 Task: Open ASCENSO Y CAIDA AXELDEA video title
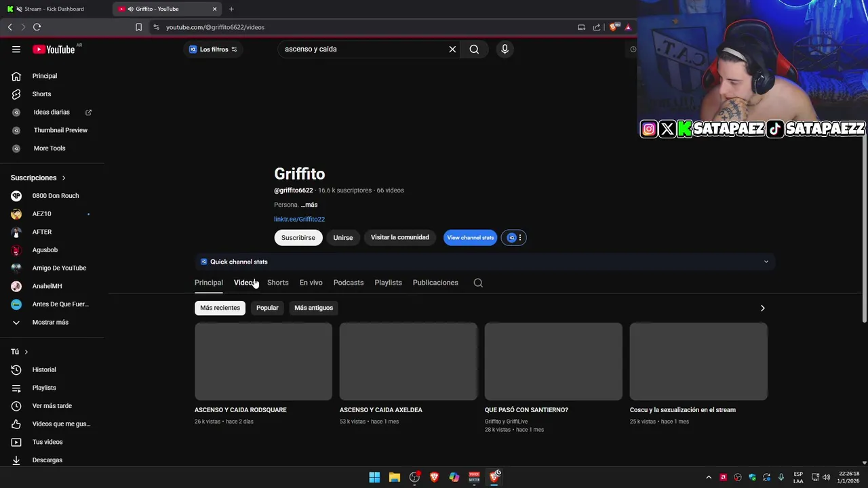(x=381, y=410)
